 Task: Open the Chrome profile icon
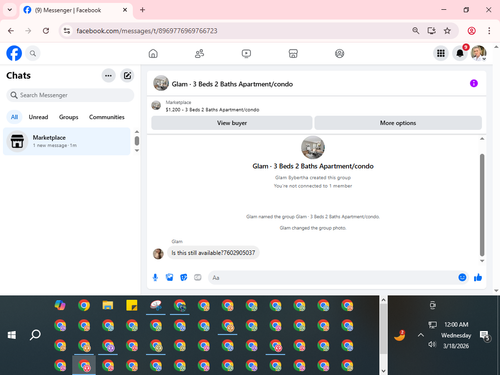tap(471, 31)
